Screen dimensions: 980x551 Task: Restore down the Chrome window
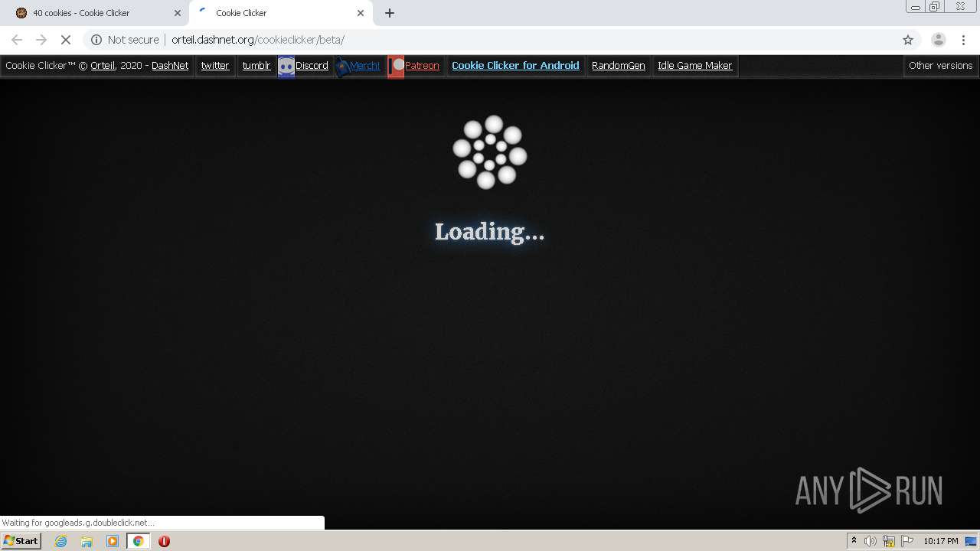pyautogui.click(x=935, y=7)
